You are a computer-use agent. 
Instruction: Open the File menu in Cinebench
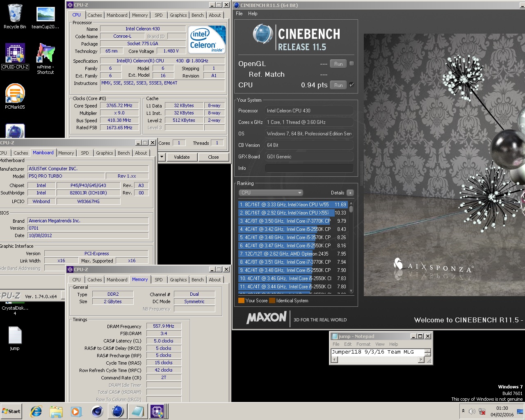tap(239, 14)
